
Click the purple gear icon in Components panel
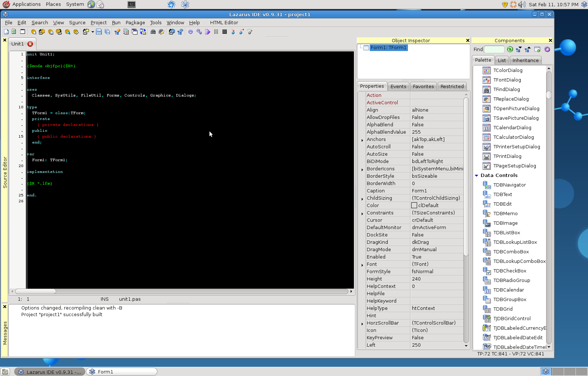547,49
